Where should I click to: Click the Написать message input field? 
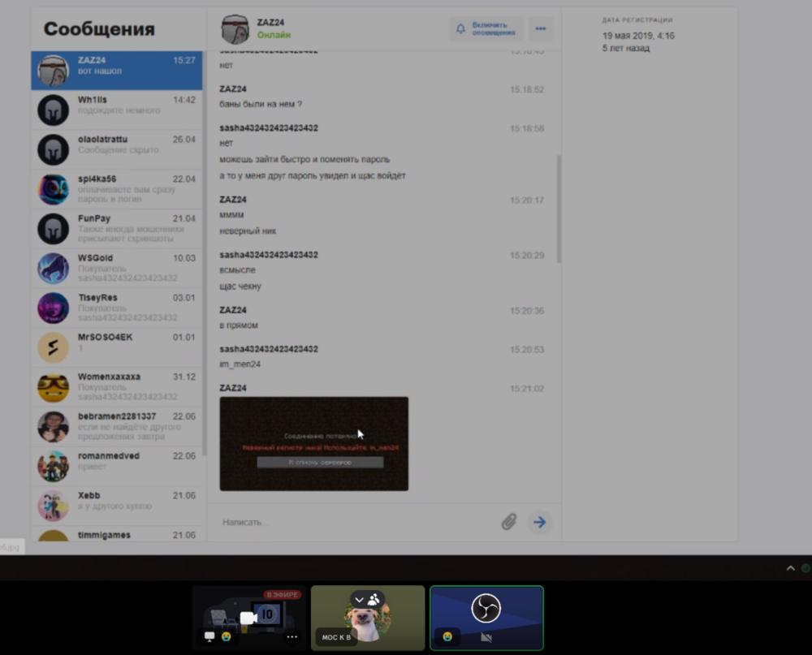357,522
